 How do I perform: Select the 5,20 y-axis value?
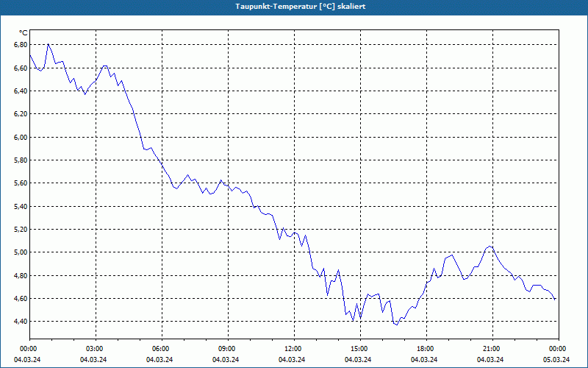coord(21,229)
